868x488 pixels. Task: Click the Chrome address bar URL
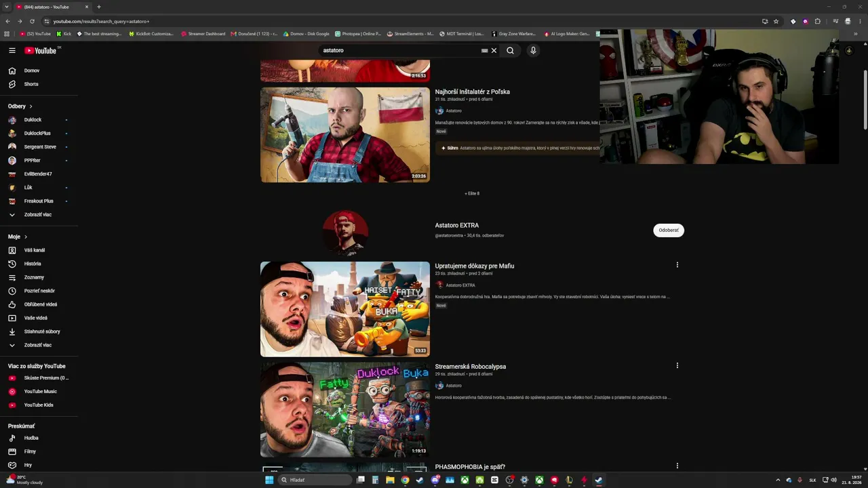(102, 21)
